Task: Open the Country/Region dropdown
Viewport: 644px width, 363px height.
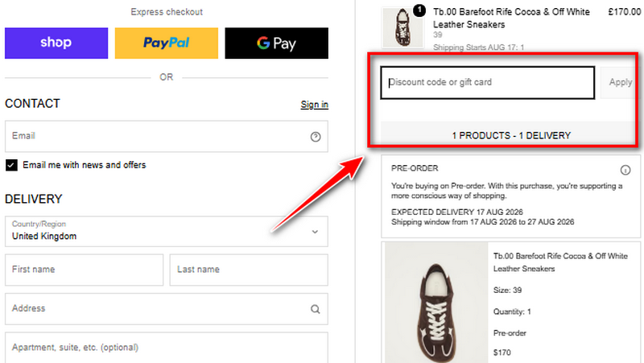Action: click(x=167, y=231)
